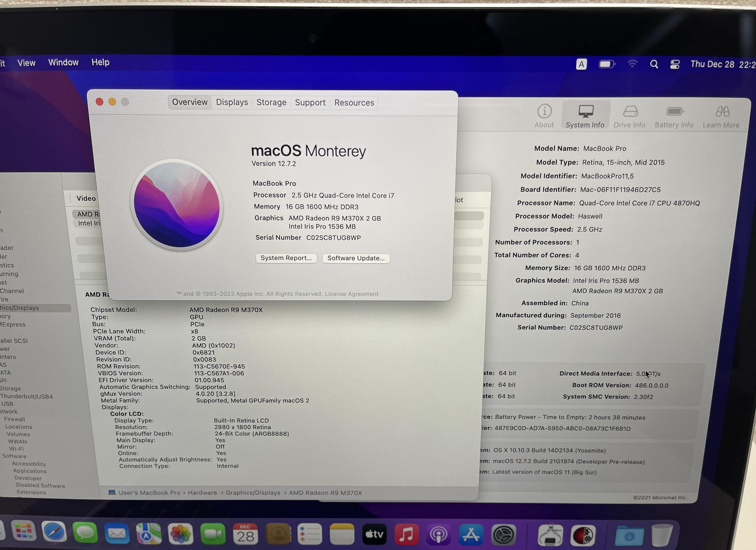Click the battery status icon
The height and width of the screenshot is (550, 756).
coord(607,64)
